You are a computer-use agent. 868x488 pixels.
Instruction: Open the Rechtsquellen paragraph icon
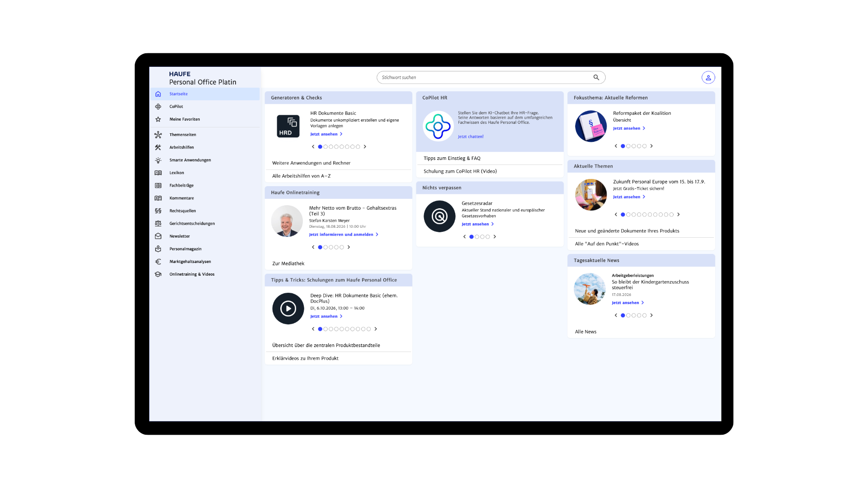[158, 211]
